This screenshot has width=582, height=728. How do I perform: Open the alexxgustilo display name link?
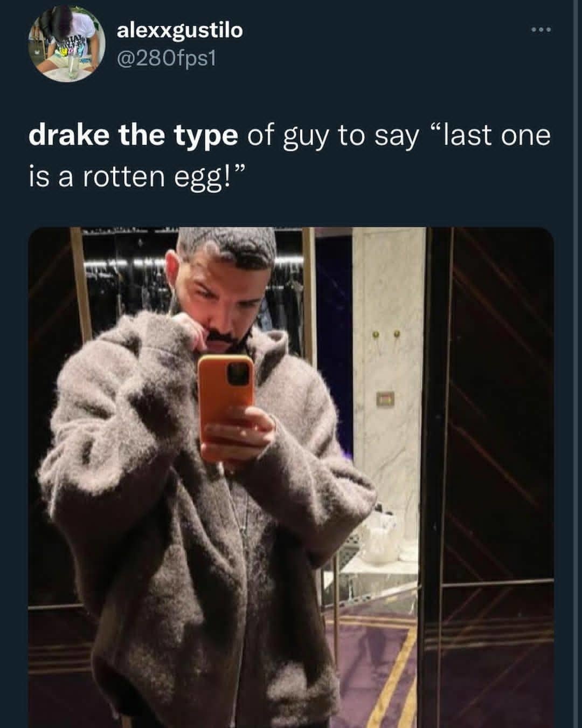(x=179, y=30)
